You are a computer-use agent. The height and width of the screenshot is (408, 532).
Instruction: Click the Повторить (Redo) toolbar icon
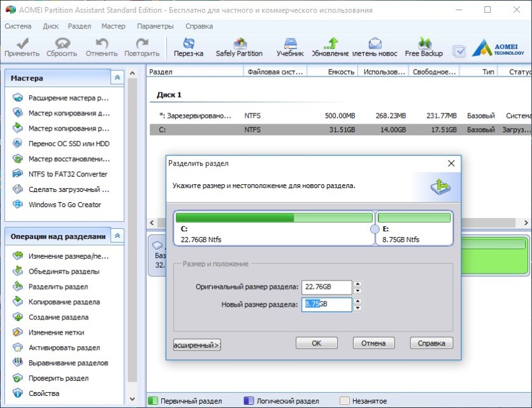[x=142, y=47]
